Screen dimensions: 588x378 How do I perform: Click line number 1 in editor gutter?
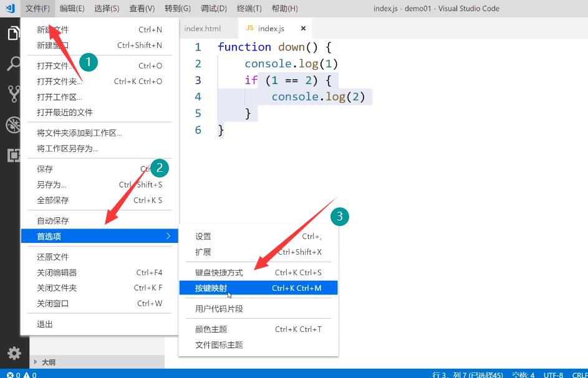pos(198,47)
